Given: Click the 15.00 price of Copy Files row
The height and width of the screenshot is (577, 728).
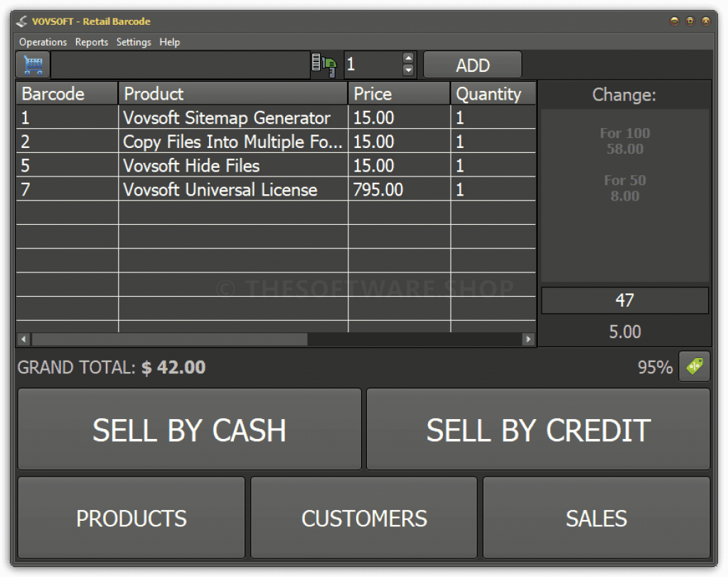Looking at the screenshot, I should coord(399,142).
